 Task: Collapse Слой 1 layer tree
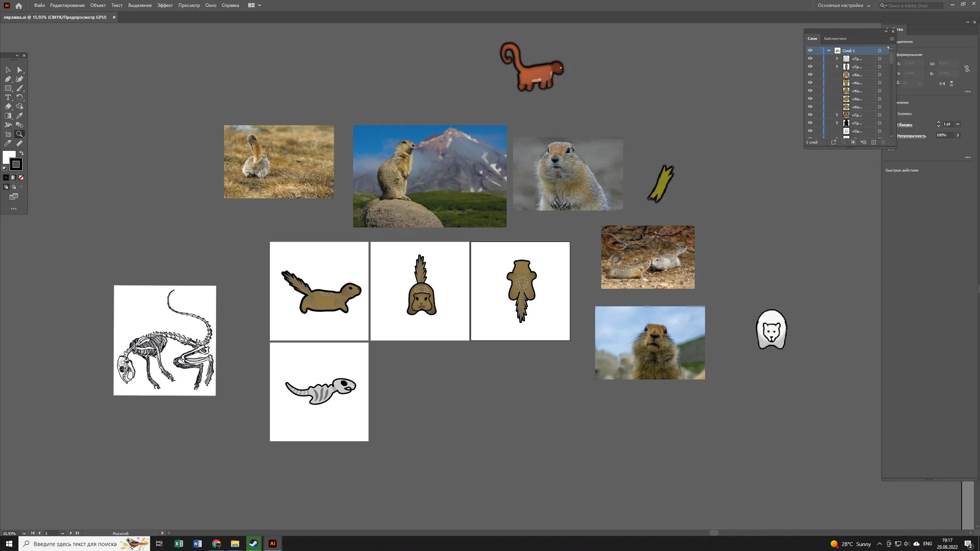[829, 51]
